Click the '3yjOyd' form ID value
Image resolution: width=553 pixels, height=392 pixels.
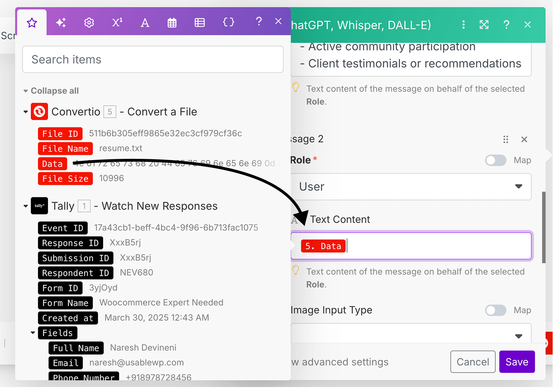click(103, 288)
